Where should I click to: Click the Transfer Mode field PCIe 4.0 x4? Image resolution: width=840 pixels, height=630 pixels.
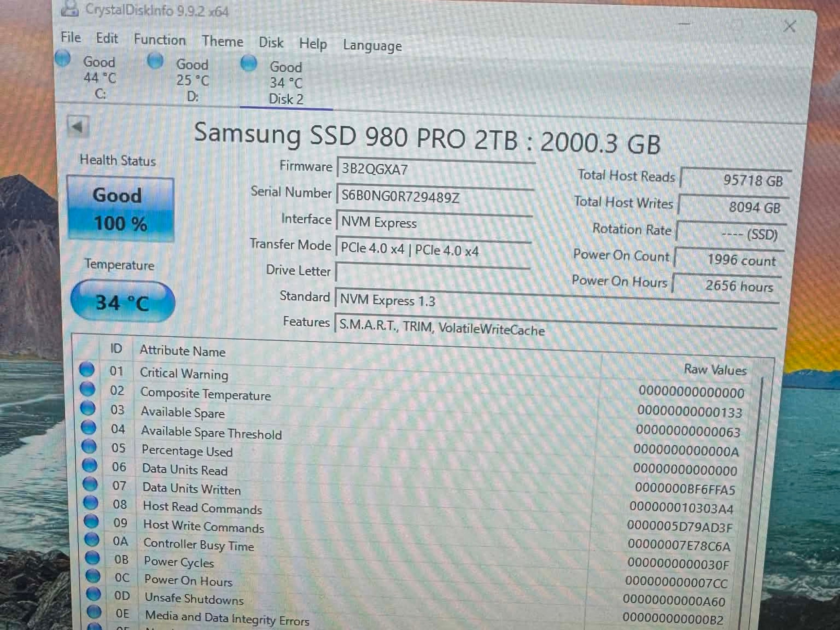coord(433,249)
